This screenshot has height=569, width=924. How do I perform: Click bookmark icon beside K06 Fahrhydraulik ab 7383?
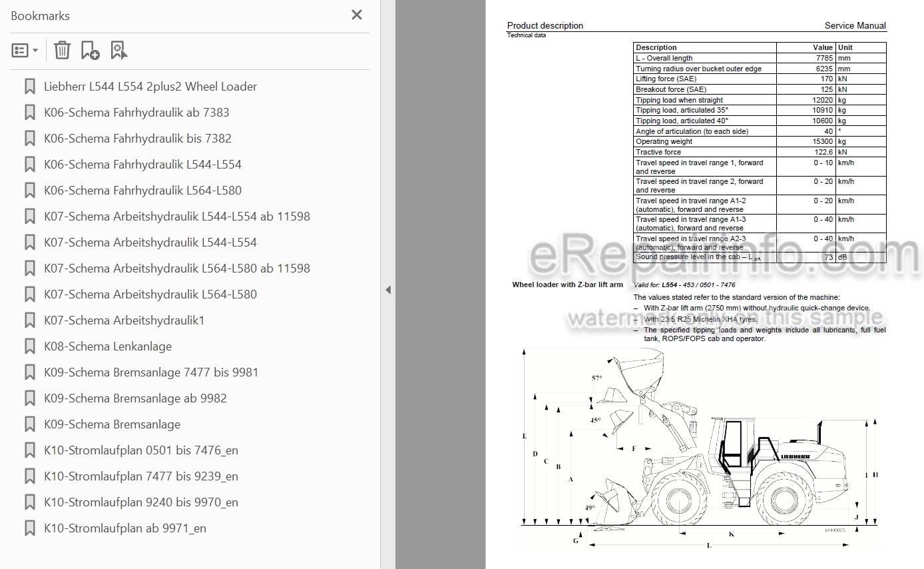pos(29,113)
